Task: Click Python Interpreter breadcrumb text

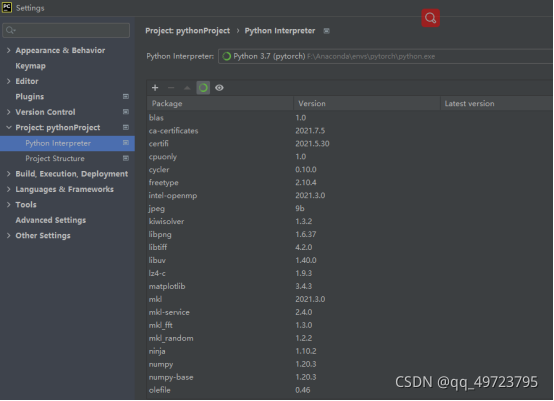Action: tap(279, 31)
